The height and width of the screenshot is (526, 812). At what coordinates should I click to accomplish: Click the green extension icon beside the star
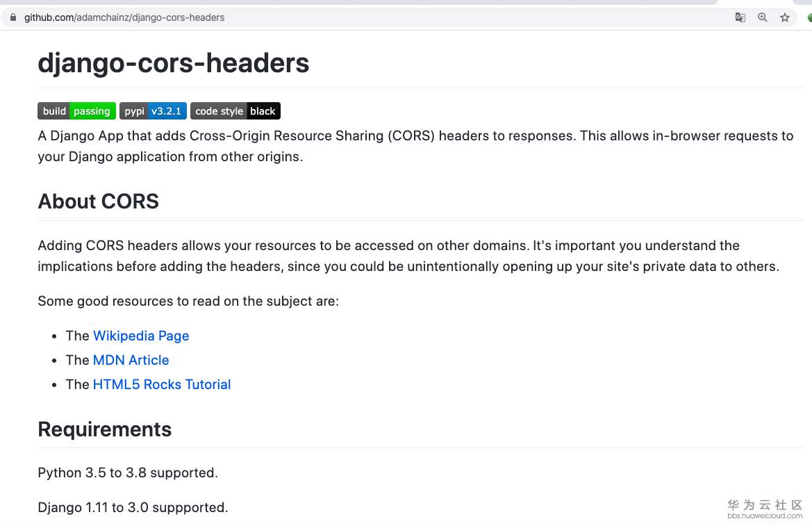(x=809, y=17)
